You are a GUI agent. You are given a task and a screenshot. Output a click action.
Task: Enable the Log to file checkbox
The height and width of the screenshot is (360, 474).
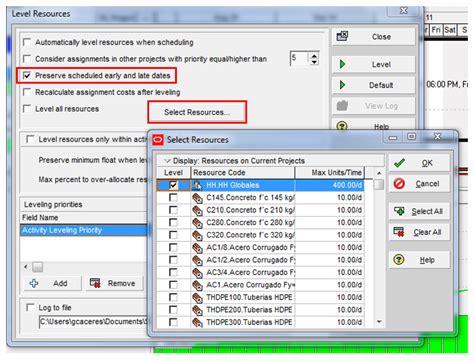[30, 307]
